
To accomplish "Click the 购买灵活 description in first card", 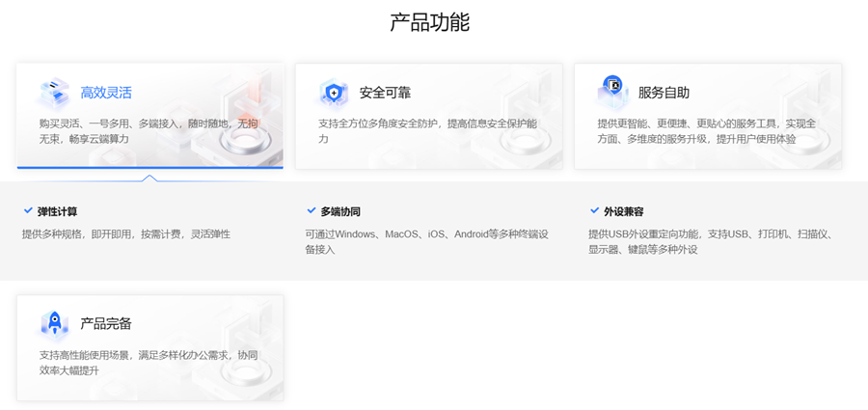I will pyautogui.click(x=149, y=131).
